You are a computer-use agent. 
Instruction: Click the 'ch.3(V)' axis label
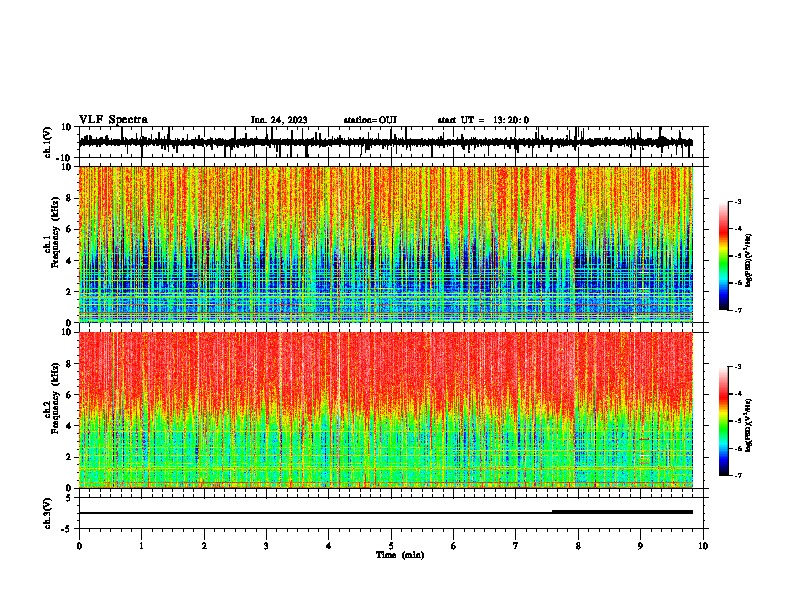point(48,513)
